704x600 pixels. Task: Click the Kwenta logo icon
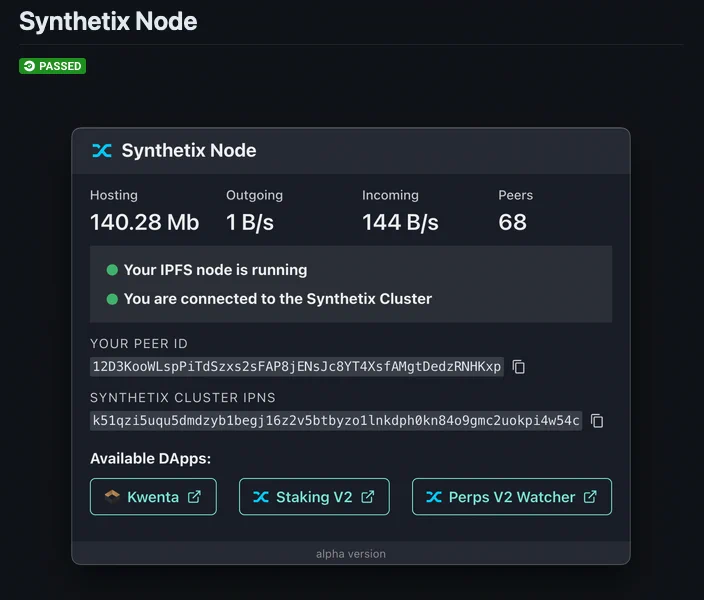[112, 497]
